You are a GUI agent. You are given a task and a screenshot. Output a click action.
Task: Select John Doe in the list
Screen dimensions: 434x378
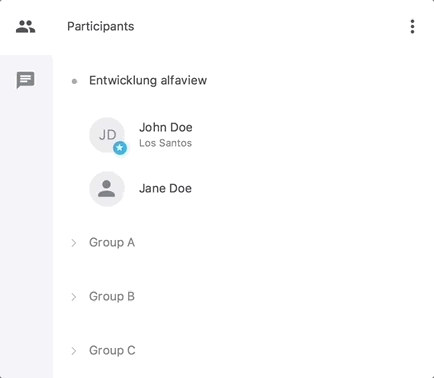166,127
